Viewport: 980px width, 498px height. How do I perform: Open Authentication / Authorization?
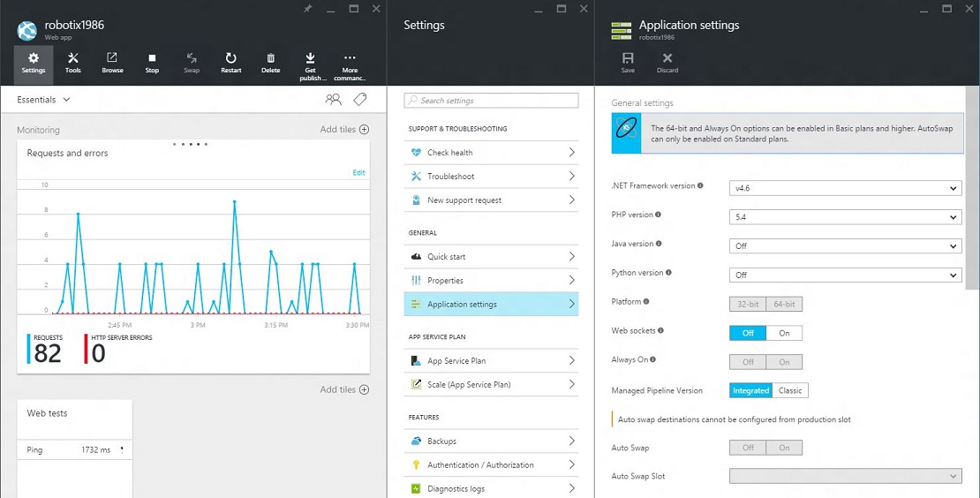491,464
